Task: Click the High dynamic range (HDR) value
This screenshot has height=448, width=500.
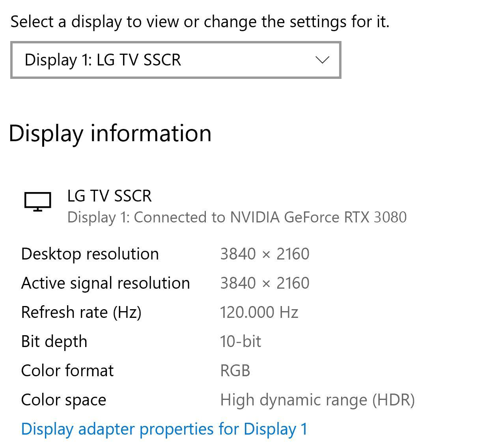Action: pyautogui.click(x=317, y=400)
